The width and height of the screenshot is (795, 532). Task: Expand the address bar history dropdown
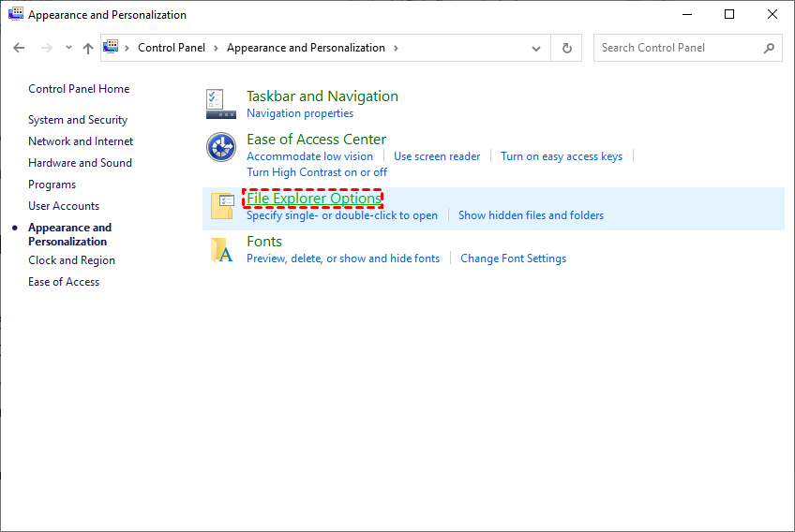(536, 48)
